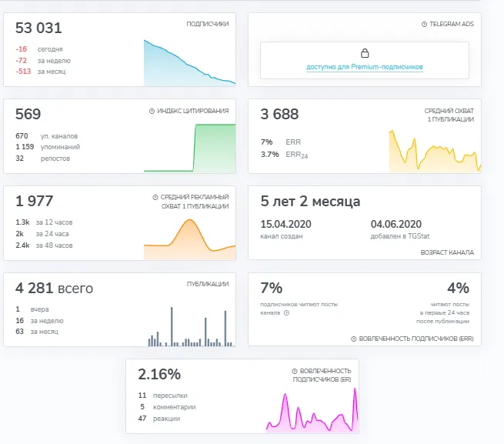Click the info icon beside TELEGRAM ADS
This screenshot has width=504, height=444.
coord(424,24)
